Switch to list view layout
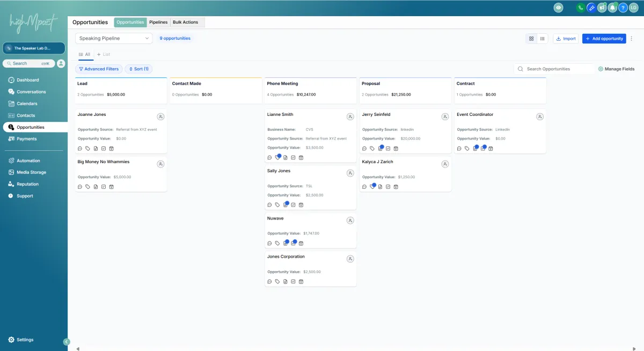644x351 pixels. click(x=543, y=39)
